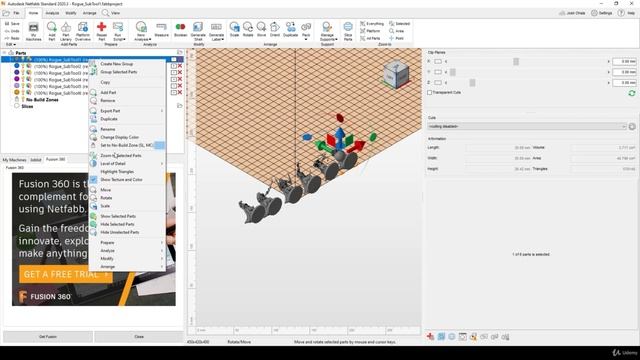Viewport: 640px width, 360px height.
Task: Click the red plus icon in bottom toolbar
Action: (430, 337)
